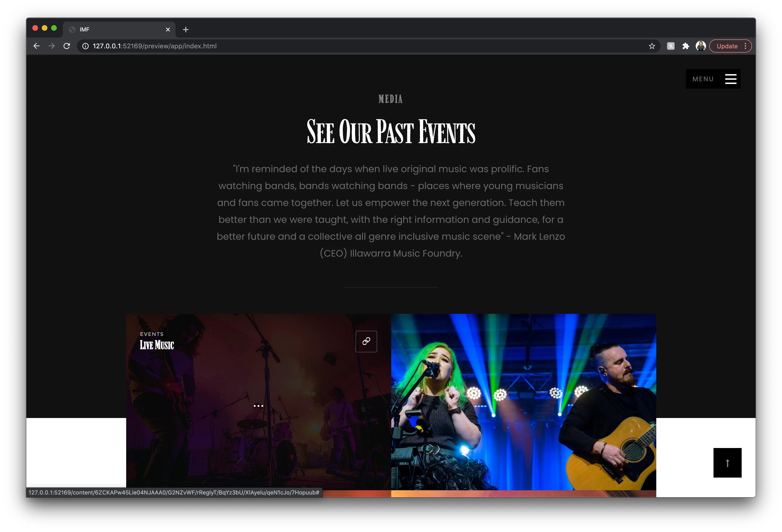The image size is (782, 532).
Task: Click the browser forward arrow
Action: pos(51,46)
